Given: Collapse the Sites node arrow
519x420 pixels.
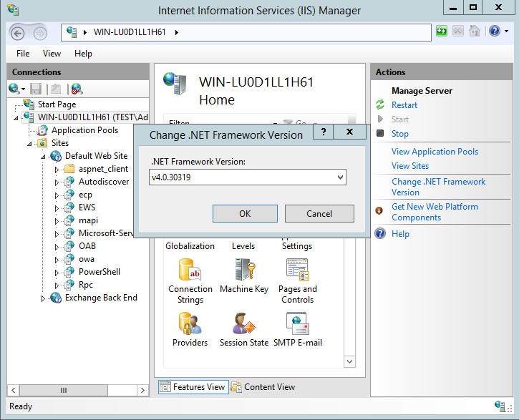Looking at the screenshot, I should [29, 144].
